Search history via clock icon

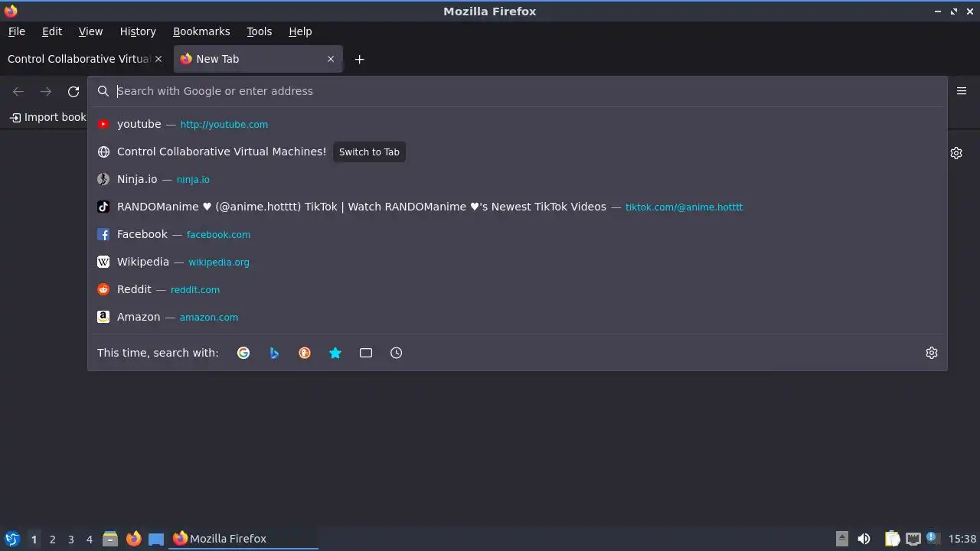[x=396, y=353]
